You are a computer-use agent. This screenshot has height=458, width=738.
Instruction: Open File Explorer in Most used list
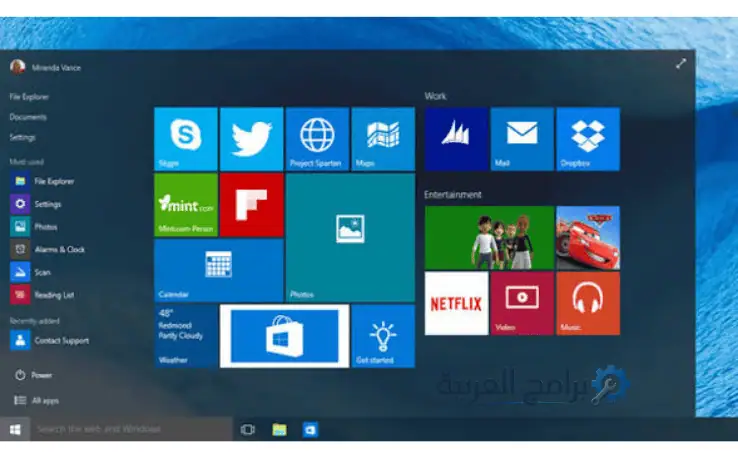[x=42, y=181]
